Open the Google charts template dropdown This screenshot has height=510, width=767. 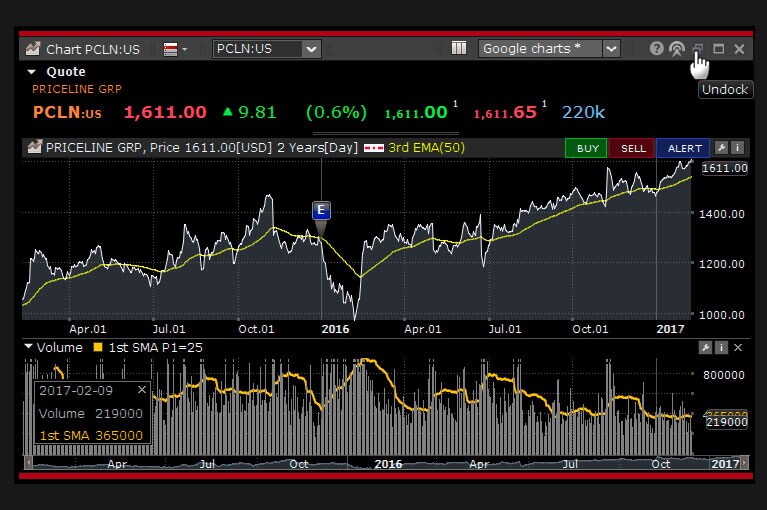[x=611, y=48]
